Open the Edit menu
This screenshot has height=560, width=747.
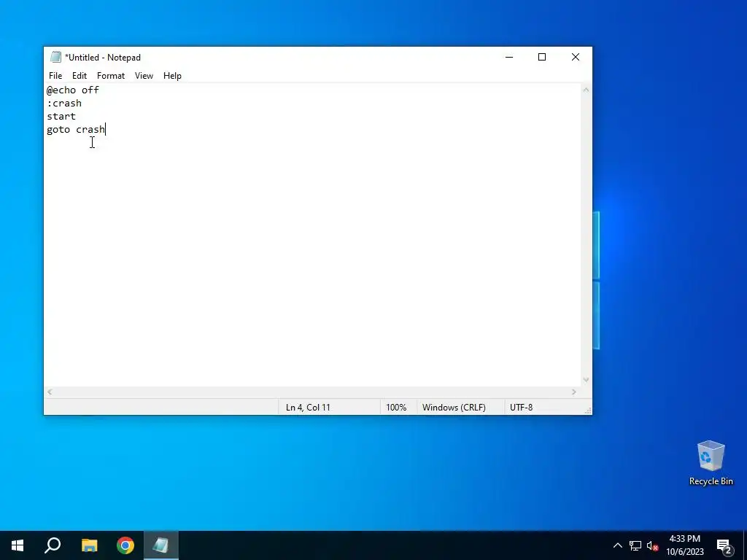coord(79,76)
